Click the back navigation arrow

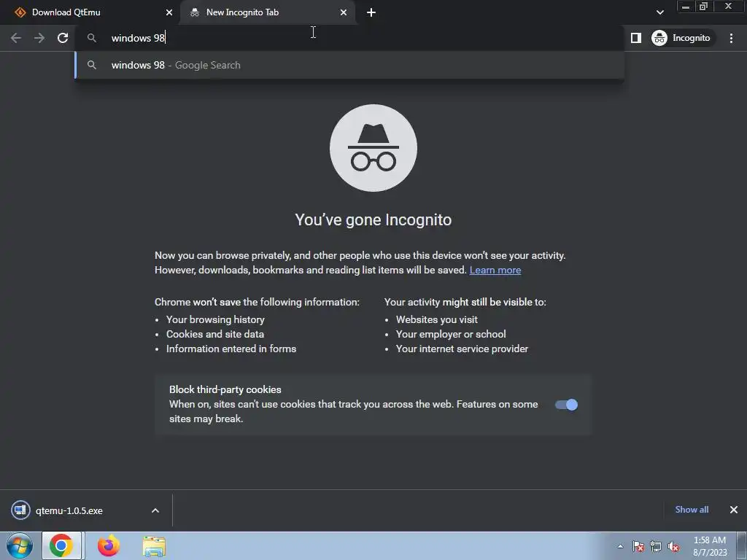coord(16,38)
